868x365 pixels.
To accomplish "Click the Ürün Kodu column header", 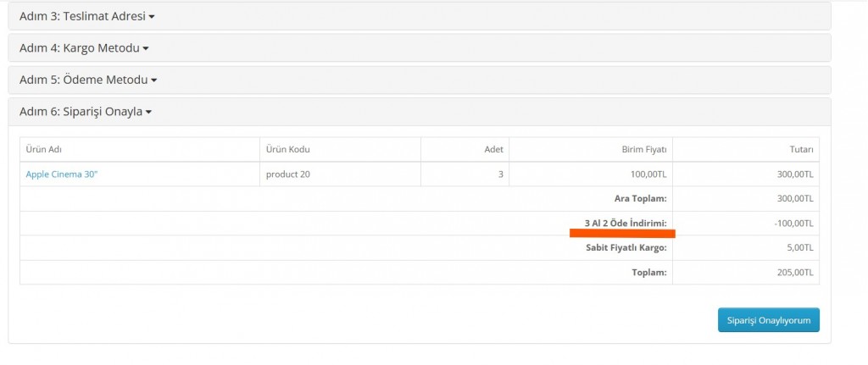I will pos(288,150).
